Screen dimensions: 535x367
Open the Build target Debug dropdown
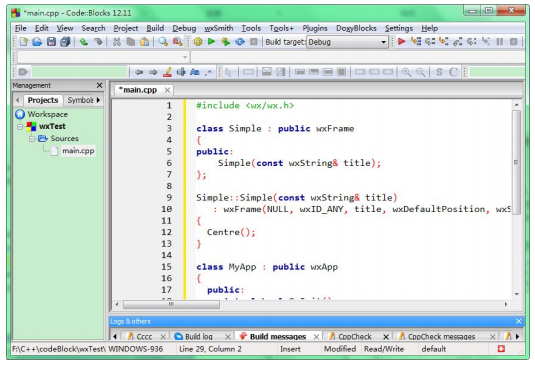click(x=347, y=42)
